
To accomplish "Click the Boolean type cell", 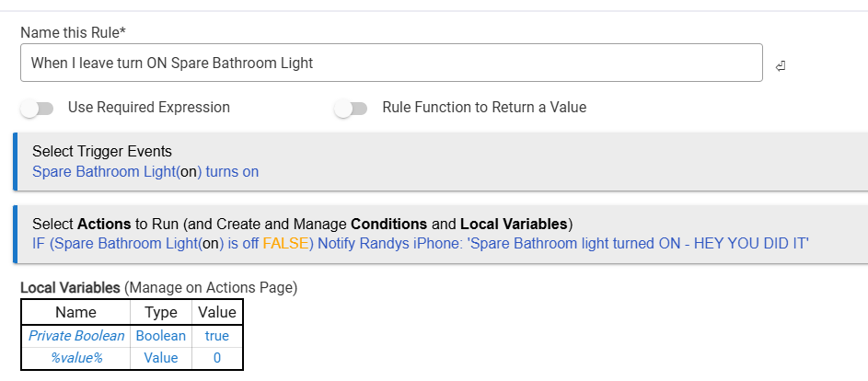I will coord(161,336).
